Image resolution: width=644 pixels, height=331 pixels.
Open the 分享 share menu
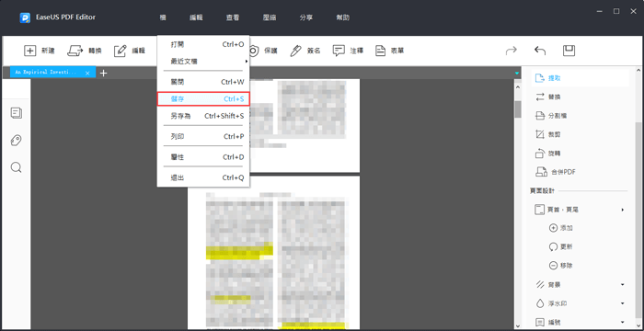[x=306, y=17]
